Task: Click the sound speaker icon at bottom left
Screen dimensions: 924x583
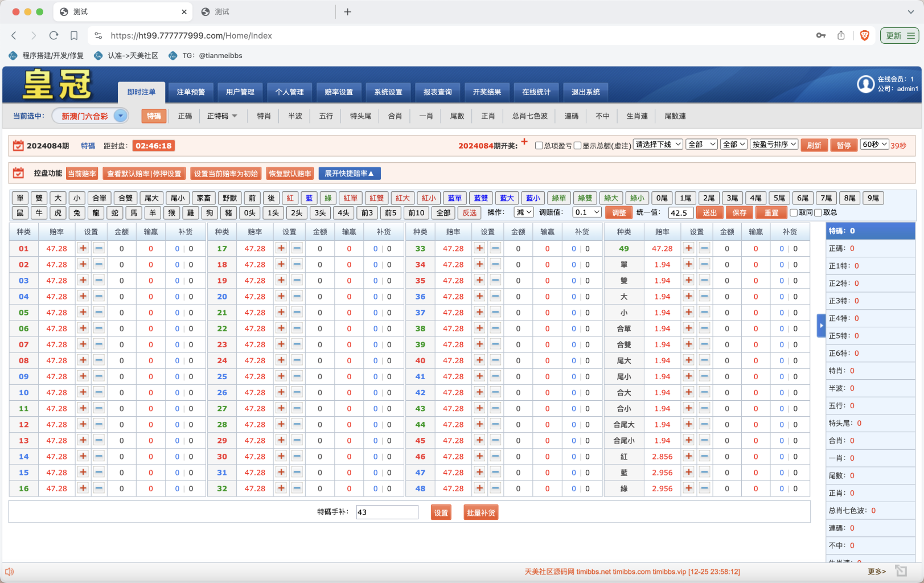Action: 9,572
